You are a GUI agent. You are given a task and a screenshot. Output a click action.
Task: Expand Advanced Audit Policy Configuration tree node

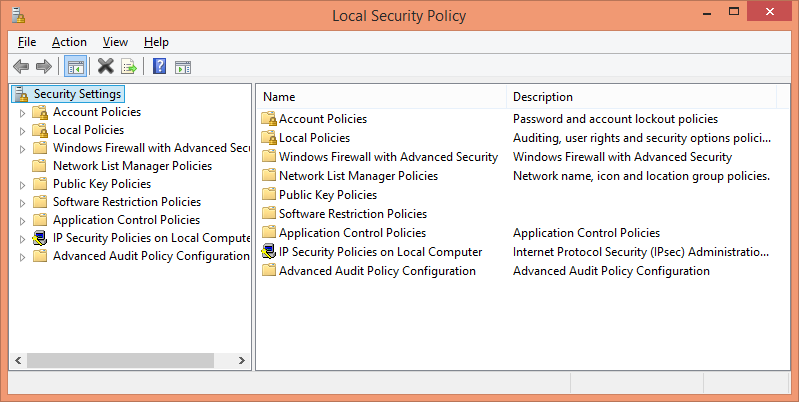[x=22, y=257]
